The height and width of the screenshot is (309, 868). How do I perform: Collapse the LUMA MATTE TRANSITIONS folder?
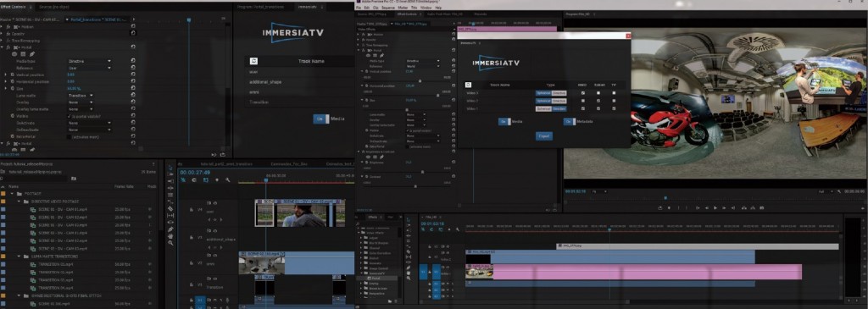click(x=19, y=257)
